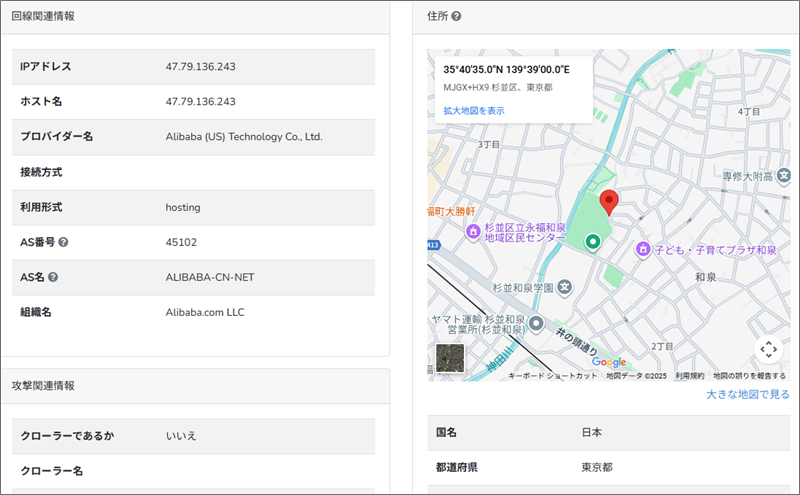Click the help icon next to AS名
The image size is (800, 495).
click(x=53, y=277)
